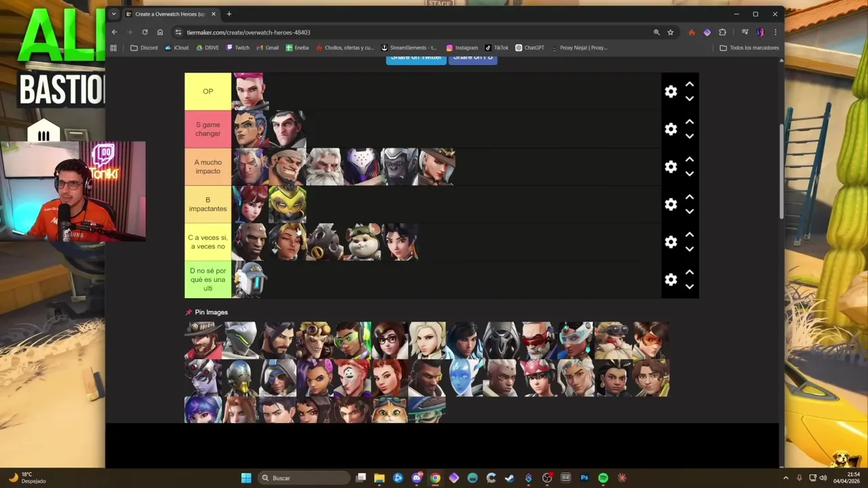This screenshot has width=868, height=488.
Task: Select Bastion portrait in D tier
Action: (x=250, y=279)
